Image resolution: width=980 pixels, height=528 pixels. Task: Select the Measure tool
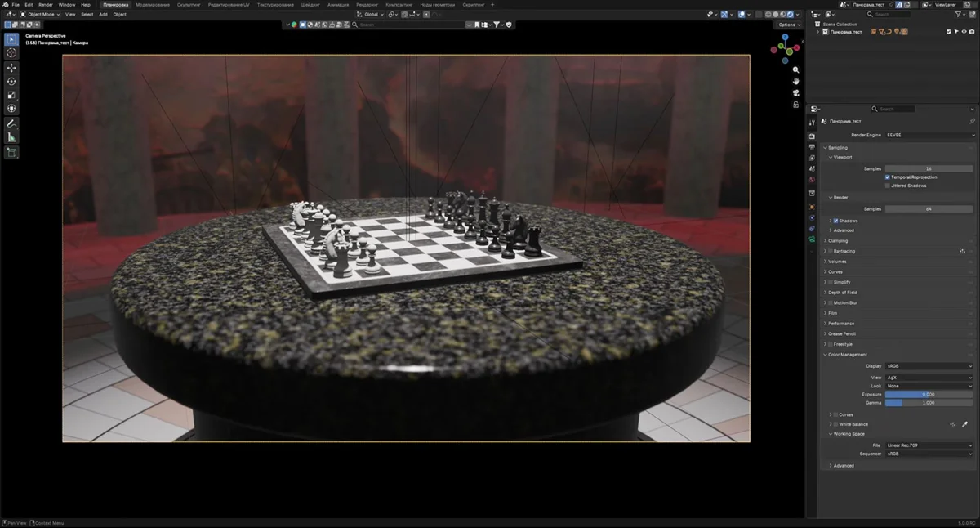11,137
